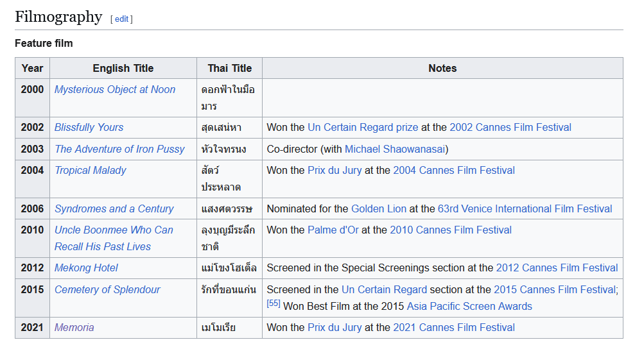
Task: Open the Blissfully Yours film link
Action: point(89,127)
